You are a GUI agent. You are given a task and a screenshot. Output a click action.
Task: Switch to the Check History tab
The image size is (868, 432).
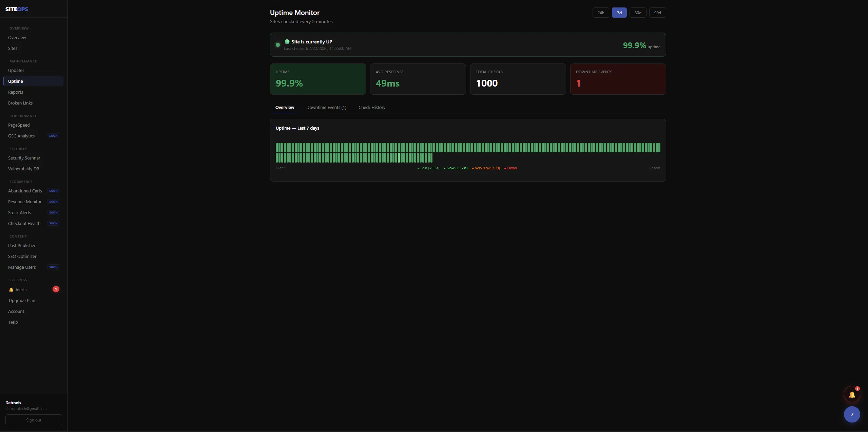[372, 107]
